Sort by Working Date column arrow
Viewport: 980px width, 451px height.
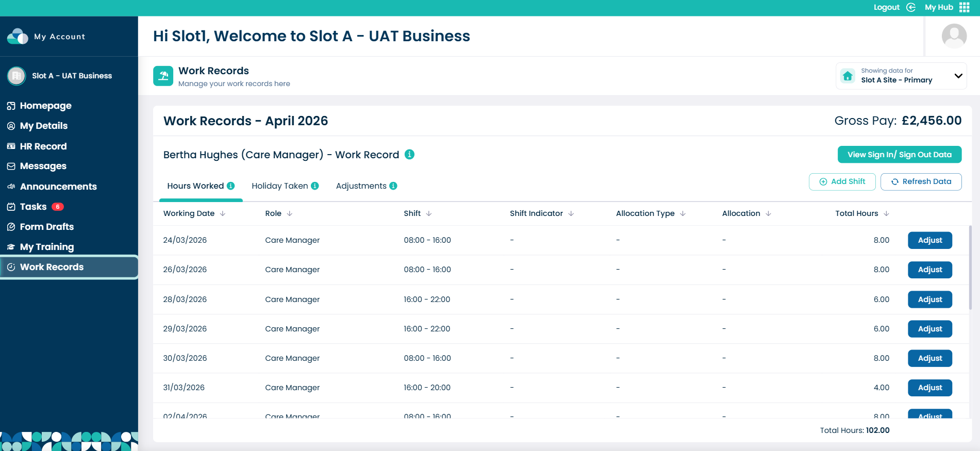click(x=223, y=213)
